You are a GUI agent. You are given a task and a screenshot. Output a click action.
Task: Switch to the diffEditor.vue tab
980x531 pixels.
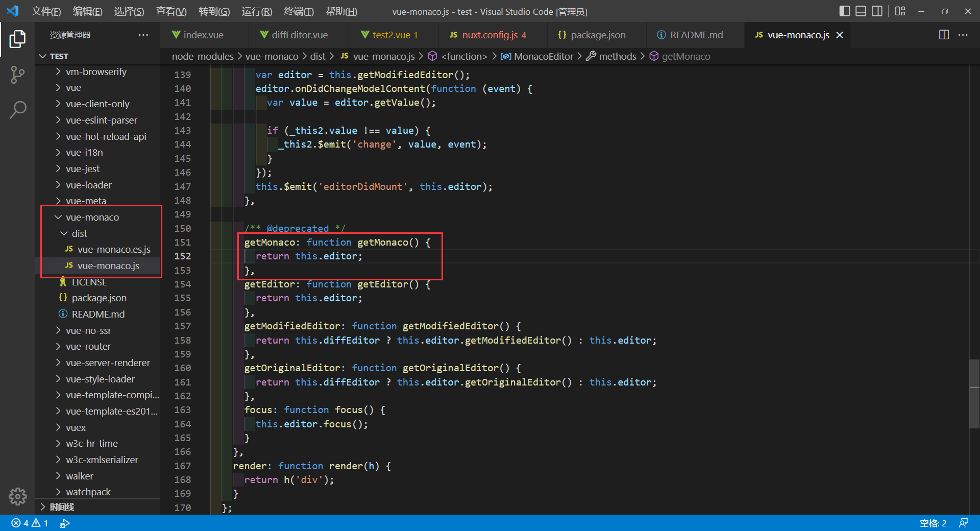click(x=299, y=35)
